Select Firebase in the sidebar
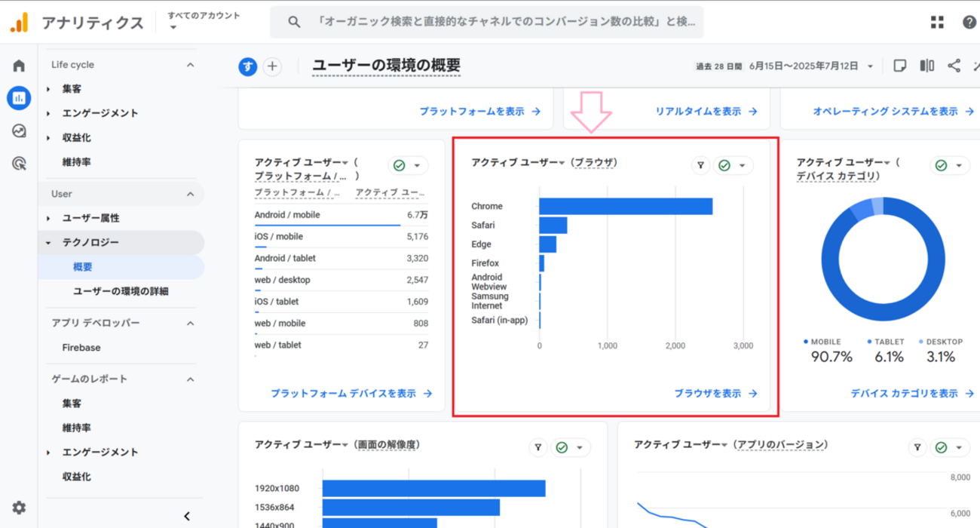 click(x=81, y=348)
